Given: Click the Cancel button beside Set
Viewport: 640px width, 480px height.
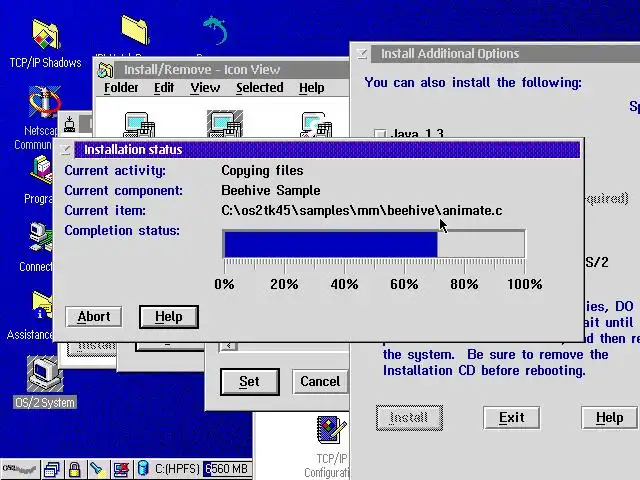Looking at the screenshot, I should coord(320,382).
